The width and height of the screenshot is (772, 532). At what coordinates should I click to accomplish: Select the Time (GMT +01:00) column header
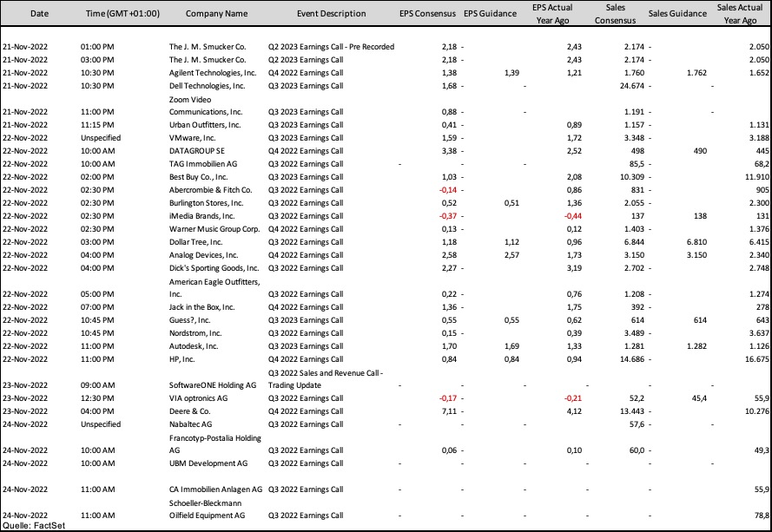click(x=122, y=14)
